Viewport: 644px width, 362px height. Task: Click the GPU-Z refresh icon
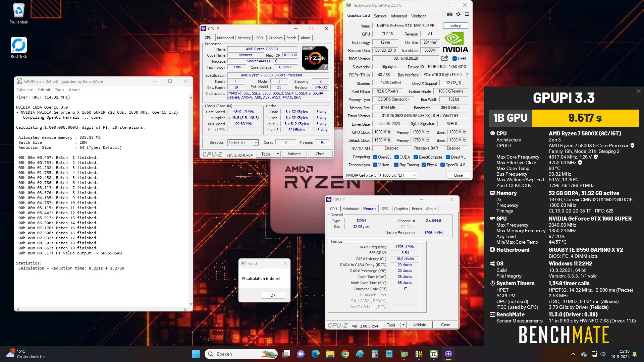[458, 14]
